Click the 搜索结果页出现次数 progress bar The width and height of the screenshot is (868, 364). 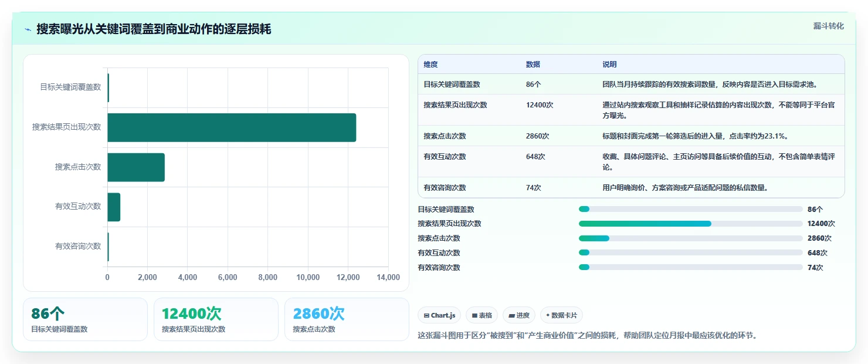(690, 224)
